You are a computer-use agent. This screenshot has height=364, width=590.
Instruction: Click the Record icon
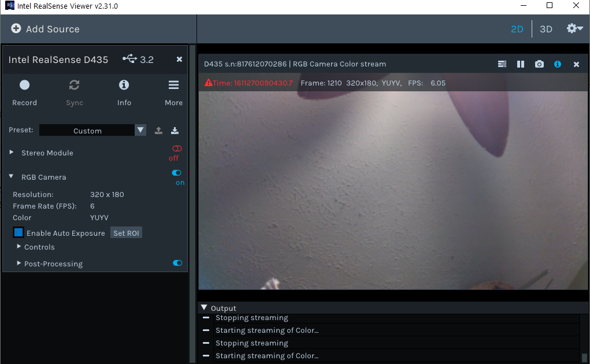24,85
